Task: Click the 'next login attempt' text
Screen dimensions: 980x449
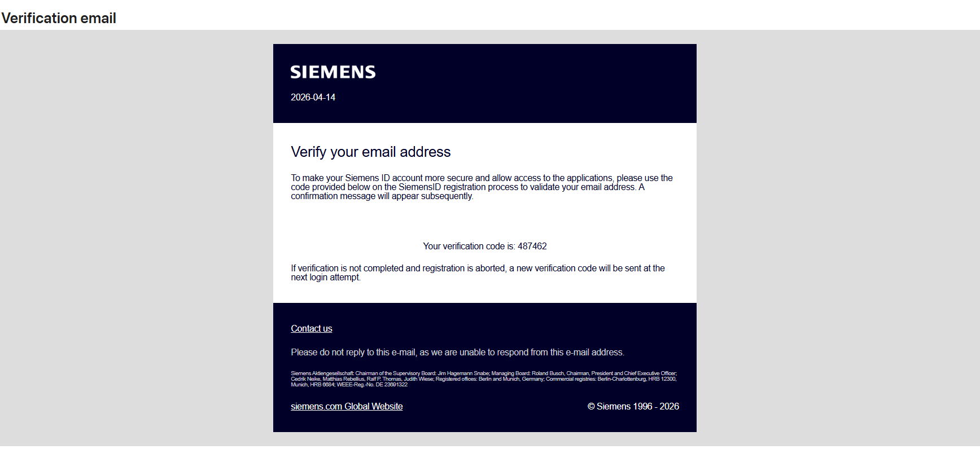Action: tap(326, 278)
